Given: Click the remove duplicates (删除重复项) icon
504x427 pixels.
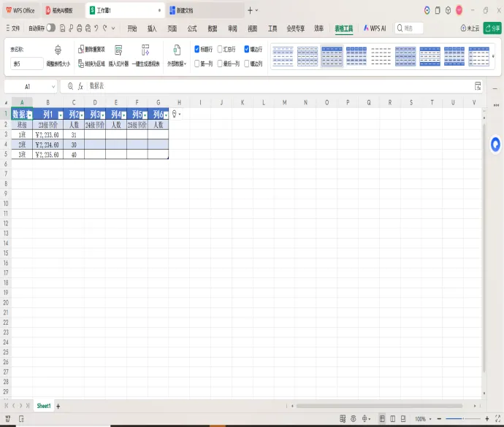Looking at the screenshot, I should coord(81,49).
